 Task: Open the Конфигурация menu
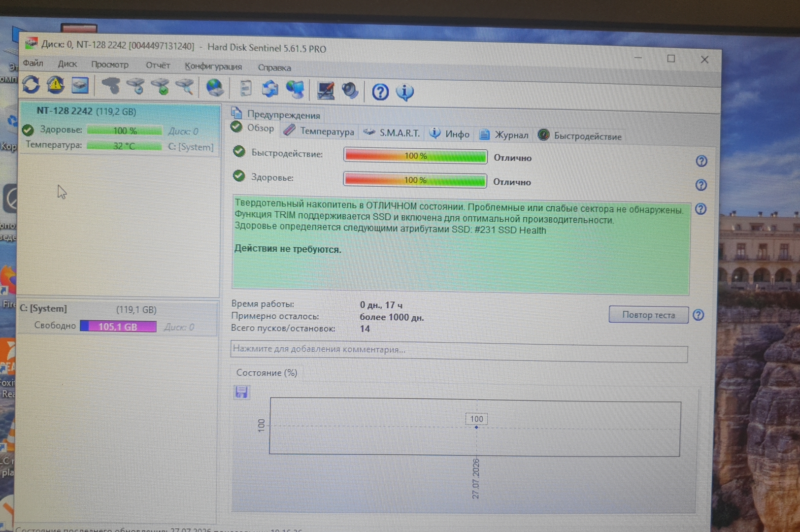[x=213, y=66]
